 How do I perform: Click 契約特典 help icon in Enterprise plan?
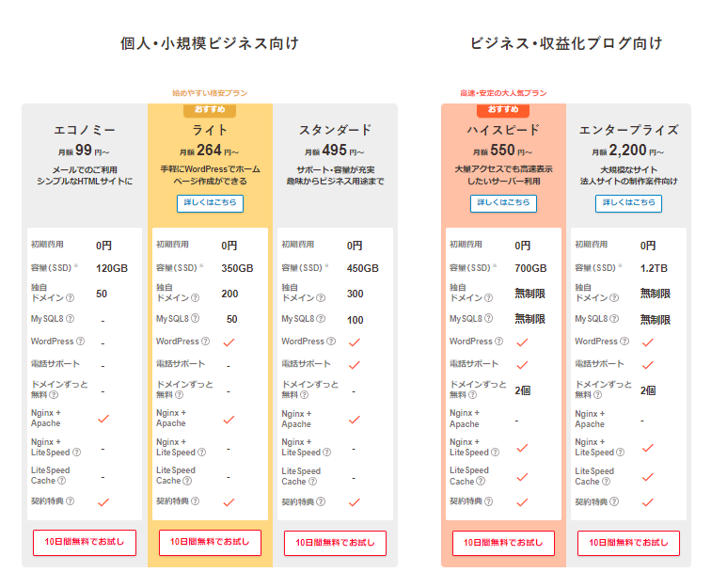(617, 502)
